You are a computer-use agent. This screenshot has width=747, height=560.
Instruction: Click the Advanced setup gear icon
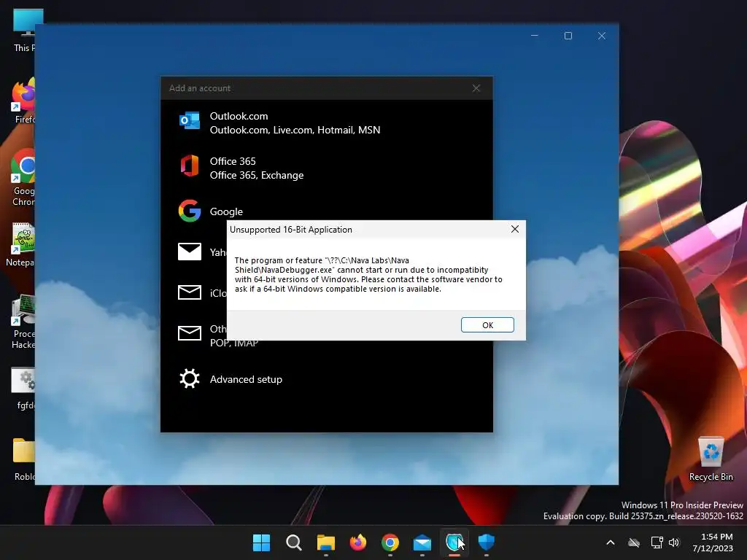tap(190, 379)
